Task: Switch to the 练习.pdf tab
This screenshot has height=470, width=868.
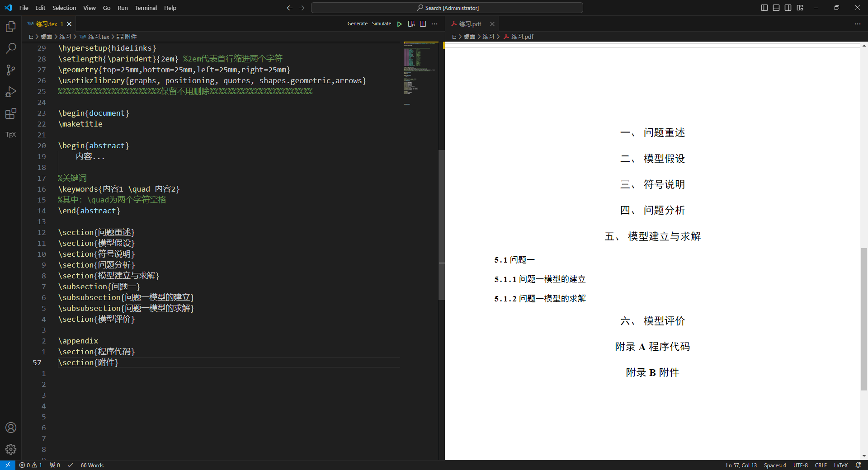Action: [x=470, y=24]
